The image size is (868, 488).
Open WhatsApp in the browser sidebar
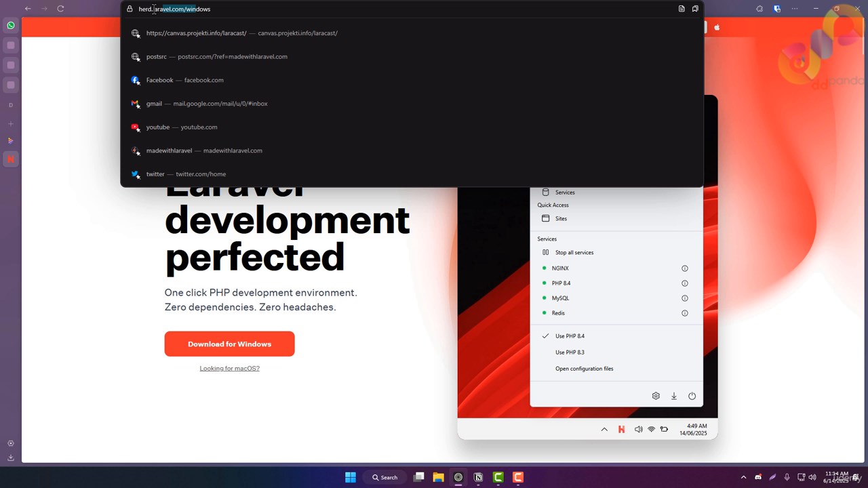coord(11,25)
